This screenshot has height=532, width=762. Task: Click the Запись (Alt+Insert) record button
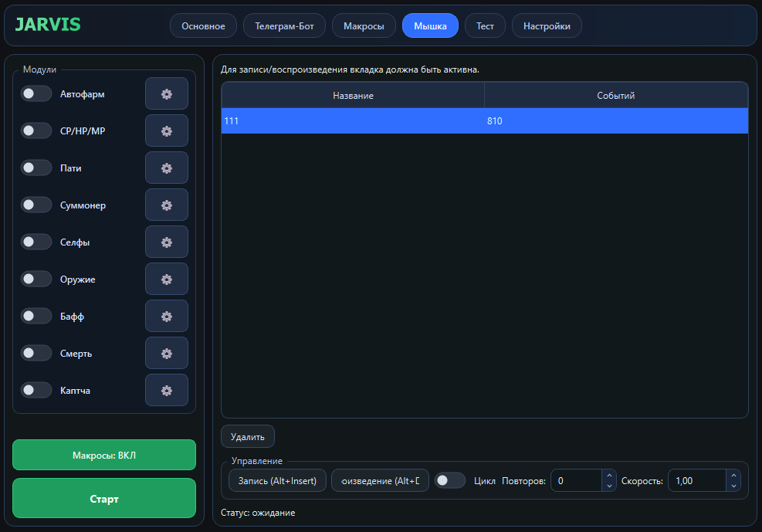click(277, 480)
